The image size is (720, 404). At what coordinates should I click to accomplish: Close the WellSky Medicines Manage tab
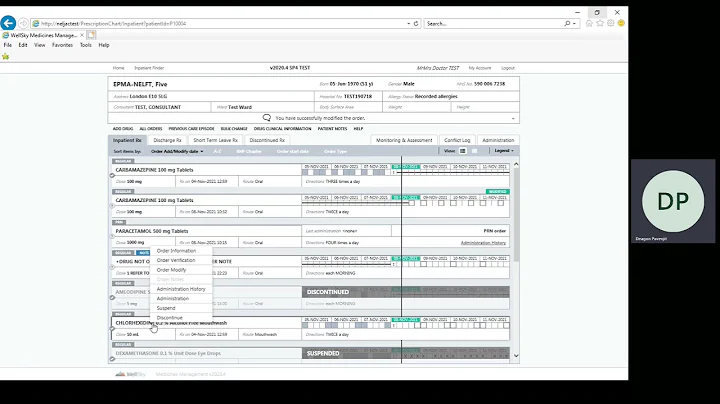82,35
